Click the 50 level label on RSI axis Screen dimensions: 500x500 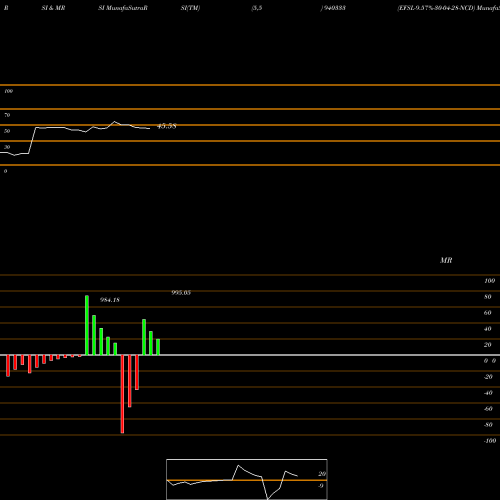coord(7,131)
